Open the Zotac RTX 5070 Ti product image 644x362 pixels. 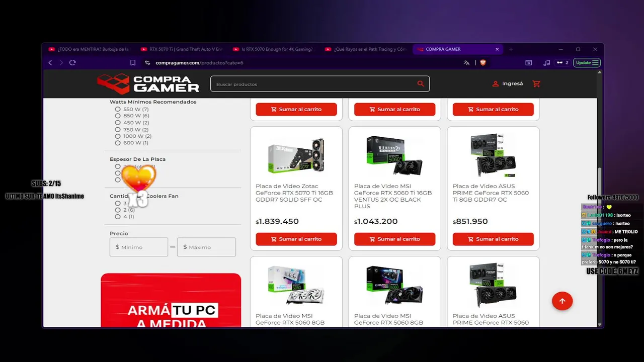(x=296, y=155)
